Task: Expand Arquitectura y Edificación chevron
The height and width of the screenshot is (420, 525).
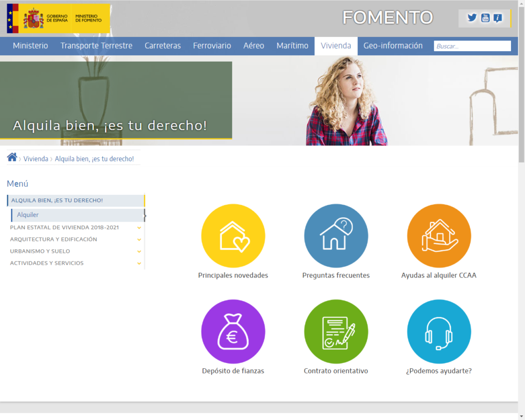Action: click(139, 239)
